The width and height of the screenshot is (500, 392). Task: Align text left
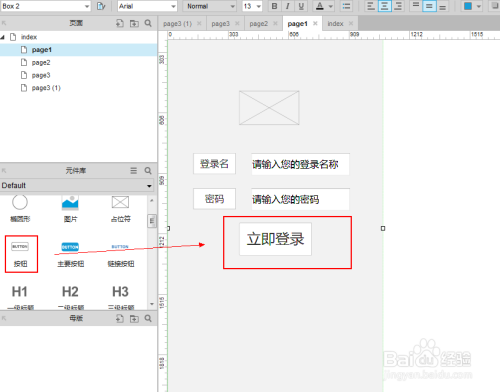click(371, 6)
